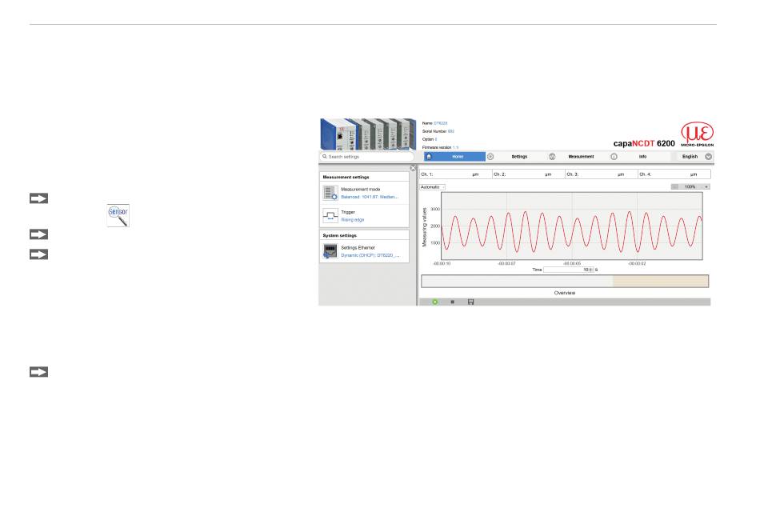760x532 pixels.
Task: Close the left settings panel
Action: (x=412, y=168)
